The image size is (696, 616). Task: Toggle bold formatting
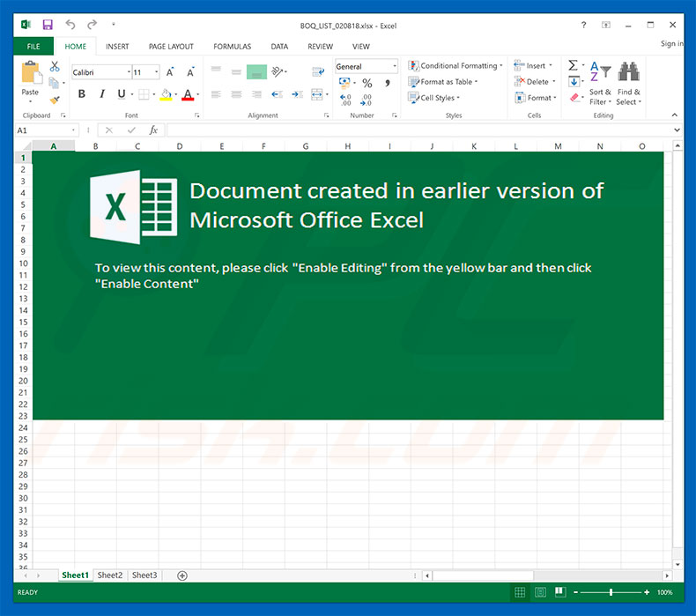pyautogui.click(x=82, y=93)
